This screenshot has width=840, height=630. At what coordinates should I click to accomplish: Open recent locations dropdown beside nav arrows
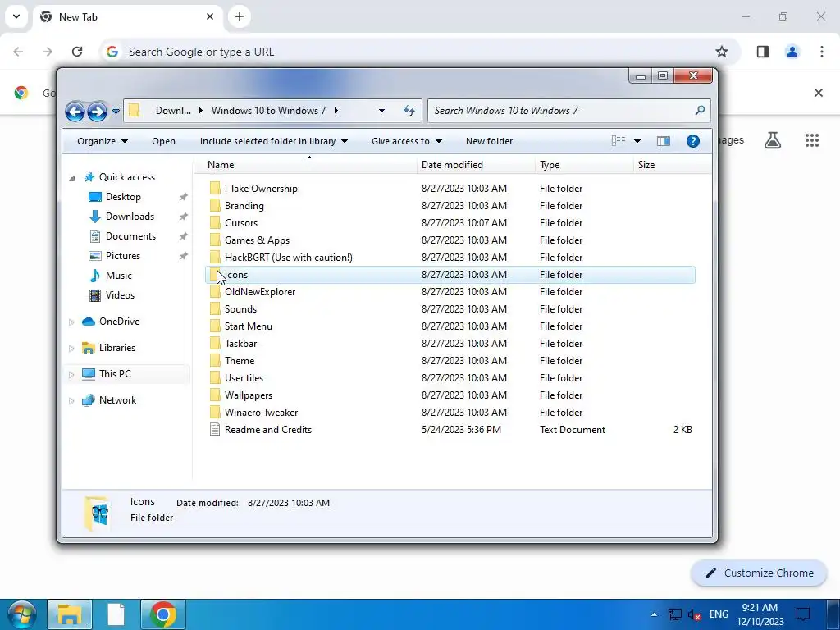click(x=116, y=112)
